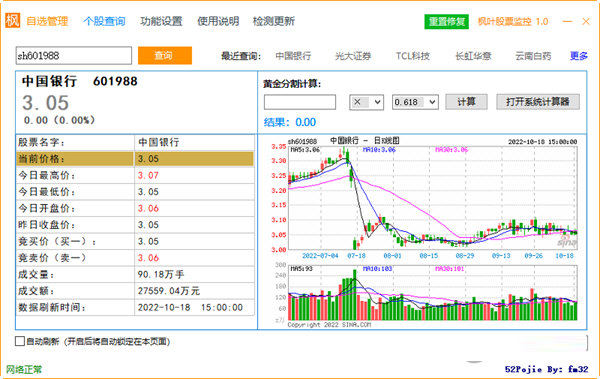The height and width of the screenshot is (379, 600).
Task: Click the golden ratio value input field
Action: (x=300, y=102)
